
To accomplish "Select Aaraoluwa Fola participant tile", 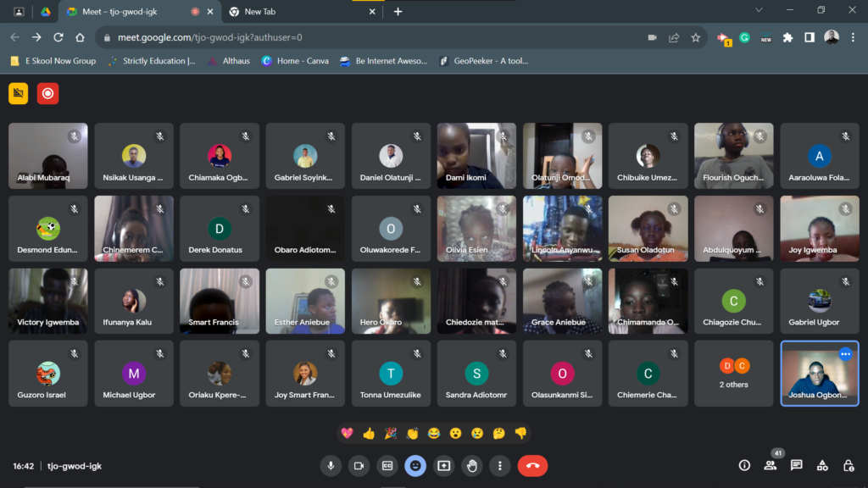I will coord(820,156).
